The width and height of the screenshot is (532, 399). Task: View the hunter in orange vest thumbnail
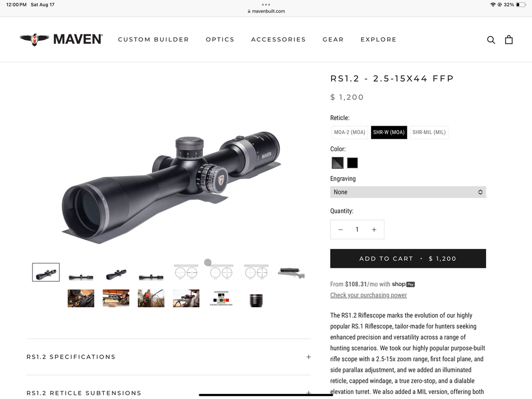pos(151,298)
